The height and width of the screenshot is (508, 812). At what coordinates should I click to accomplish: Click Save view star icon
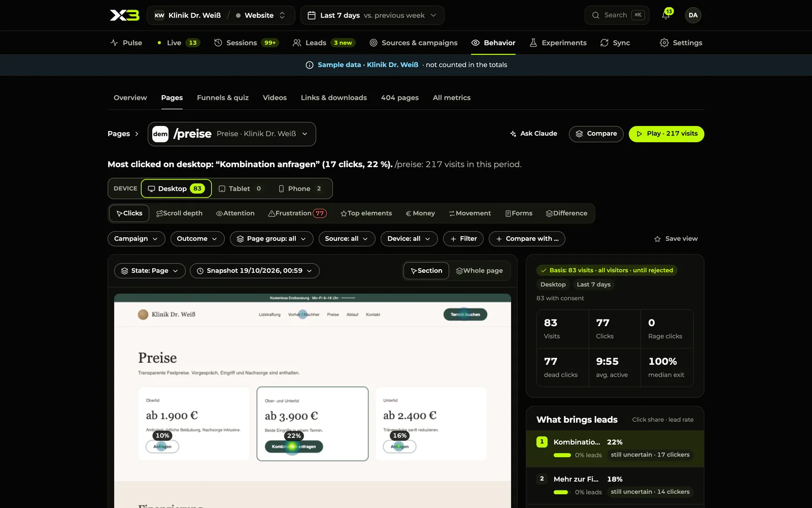658,239
